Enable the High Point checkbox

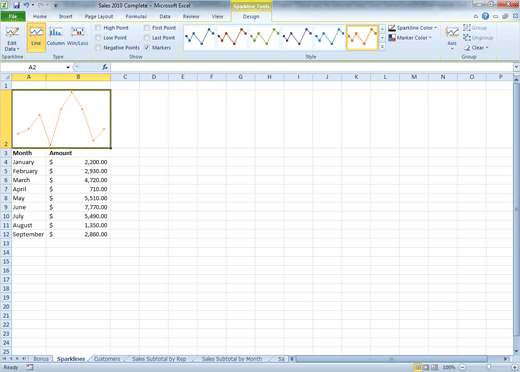click(98, 28)
